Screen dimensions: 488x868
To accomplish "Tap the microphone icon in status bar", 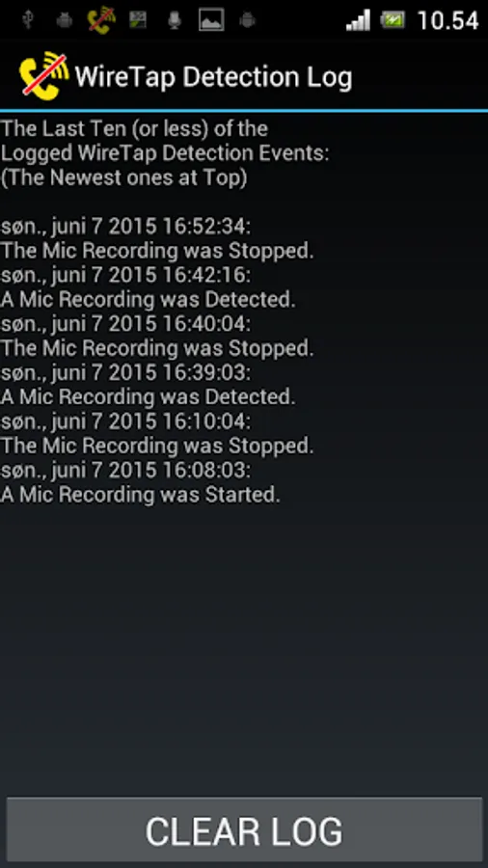I will (175, 20).
